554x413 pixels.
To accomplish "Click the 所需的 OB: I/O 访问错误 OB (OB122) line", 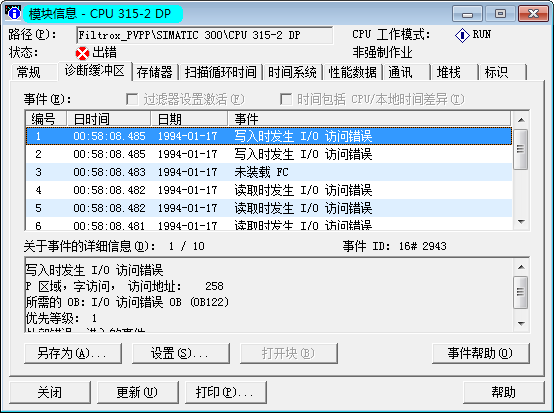I will click(128, 302).
